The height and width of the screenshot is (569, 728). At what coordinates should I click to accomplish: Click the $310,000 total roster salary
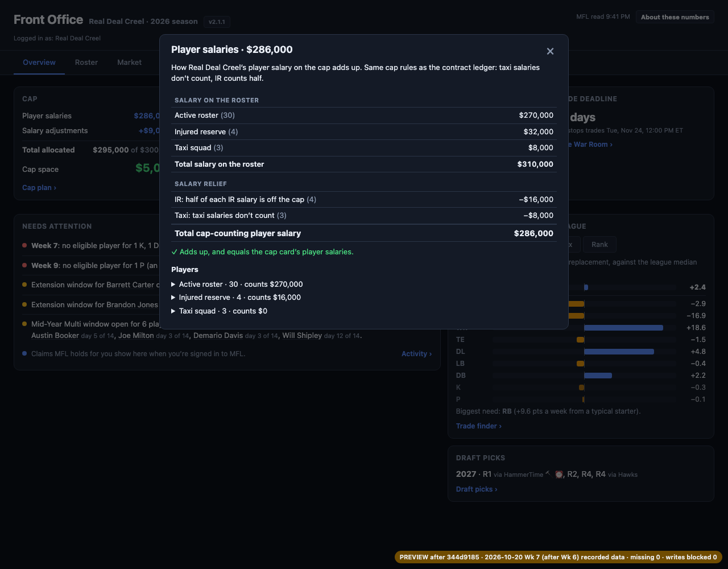(535, 164)
